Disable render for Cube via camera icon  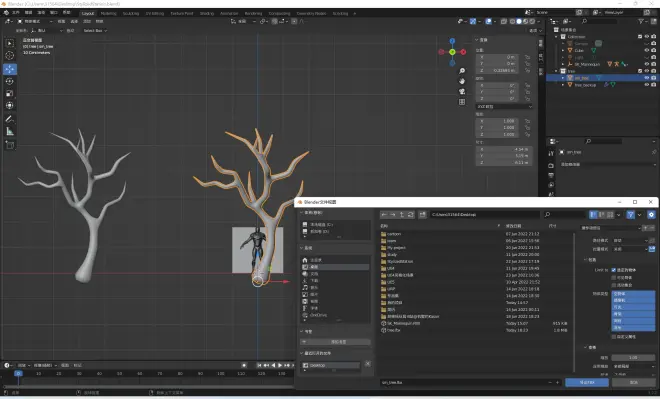tap(653, 50)
